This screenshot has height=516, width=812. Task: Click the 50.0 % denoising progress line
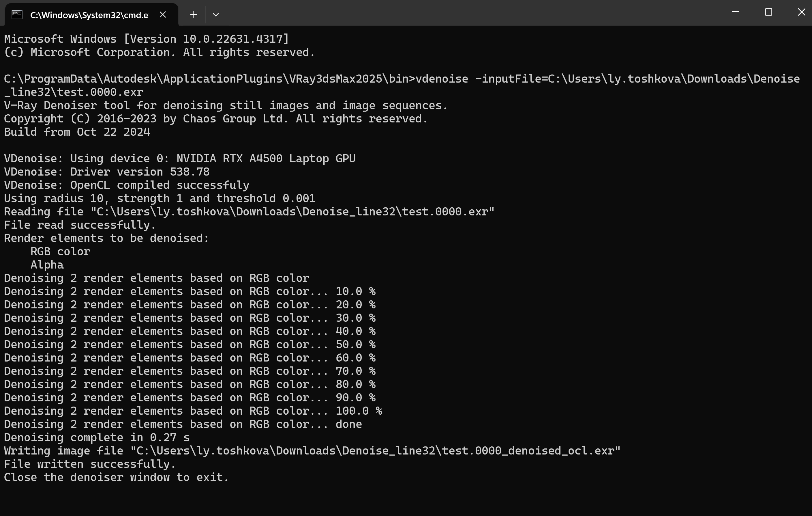(190, 344)
